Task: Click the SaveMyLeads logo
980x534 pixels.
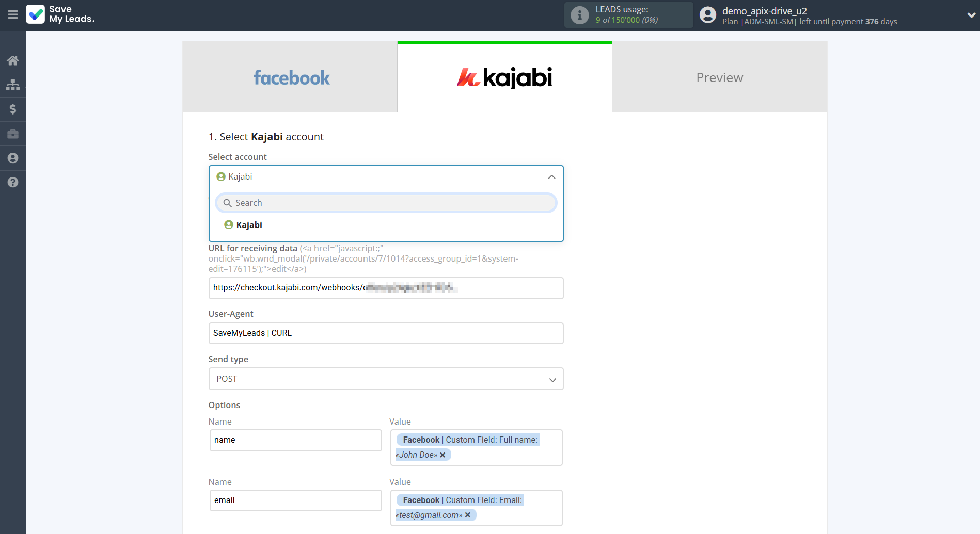Action: pos(60,15)
